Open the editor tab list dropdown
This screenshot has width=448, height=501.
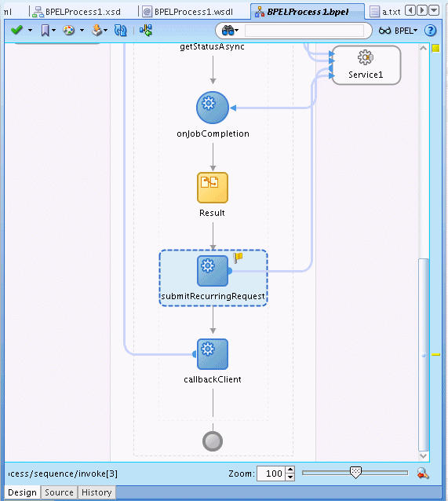click(434, 11)
